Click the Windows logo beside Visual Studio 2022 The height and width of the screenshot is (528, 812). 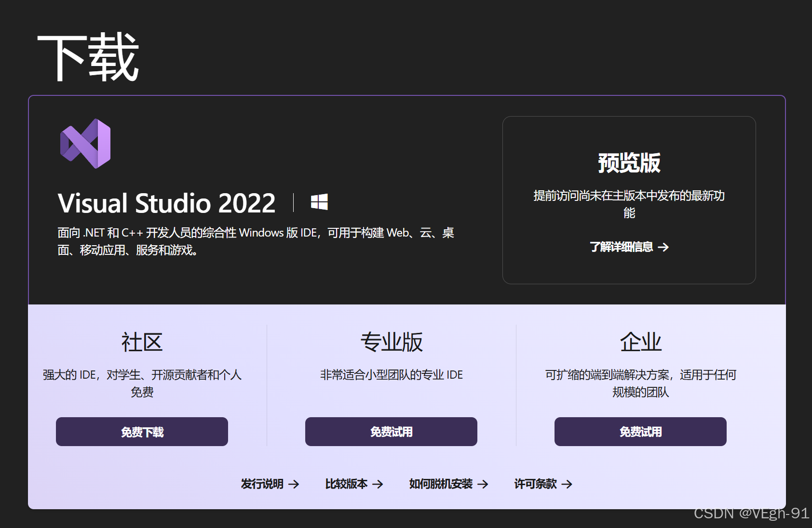coord(319,202)
